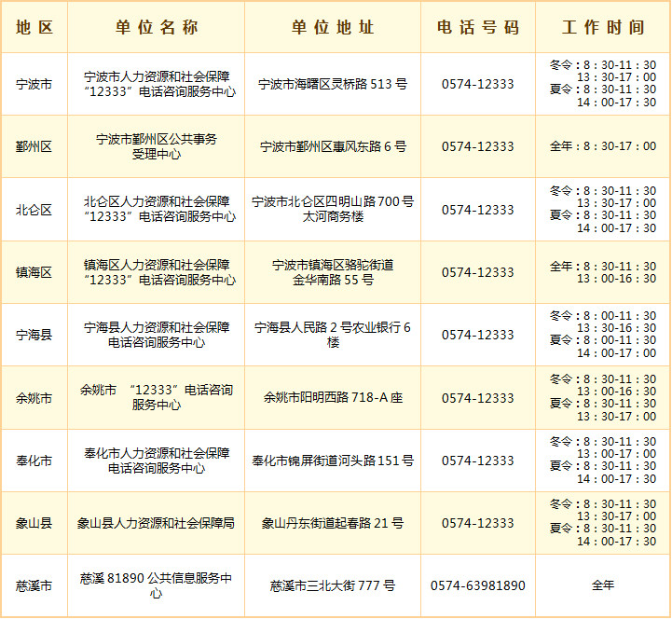Viewport: 672px width, 619px height.
Task: Click phone number 0574-63981890
Action: tap(477, 585)
